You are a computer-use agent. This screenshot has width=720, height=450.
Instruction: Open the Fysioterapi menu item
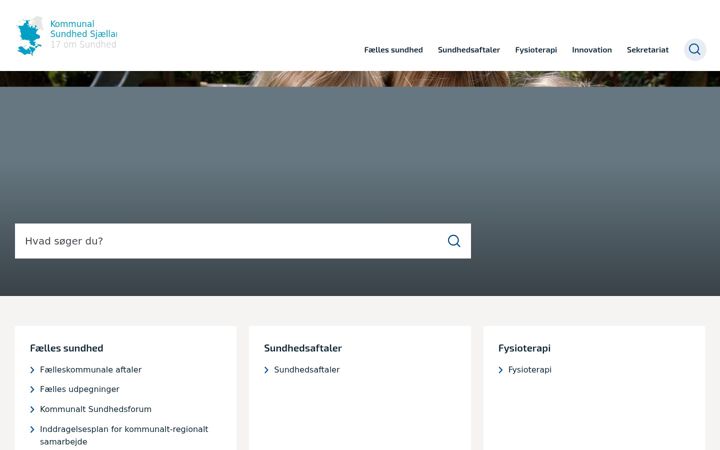536,50
